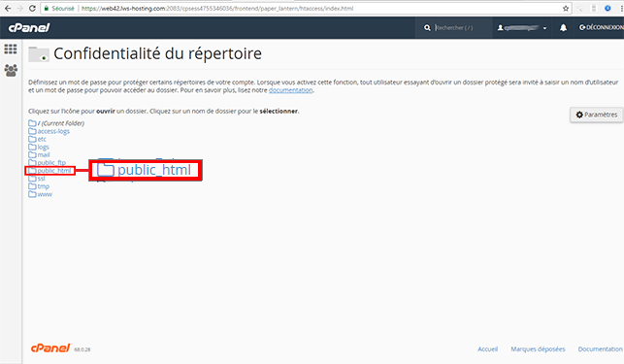Click the Confidentialité du répertoire page icon
624x364 pixels.
coord(39,54)
